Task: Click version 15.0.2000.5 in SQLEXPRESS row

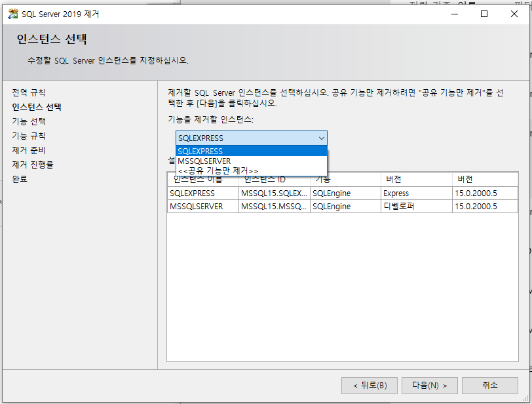Action: click(485, 193)
